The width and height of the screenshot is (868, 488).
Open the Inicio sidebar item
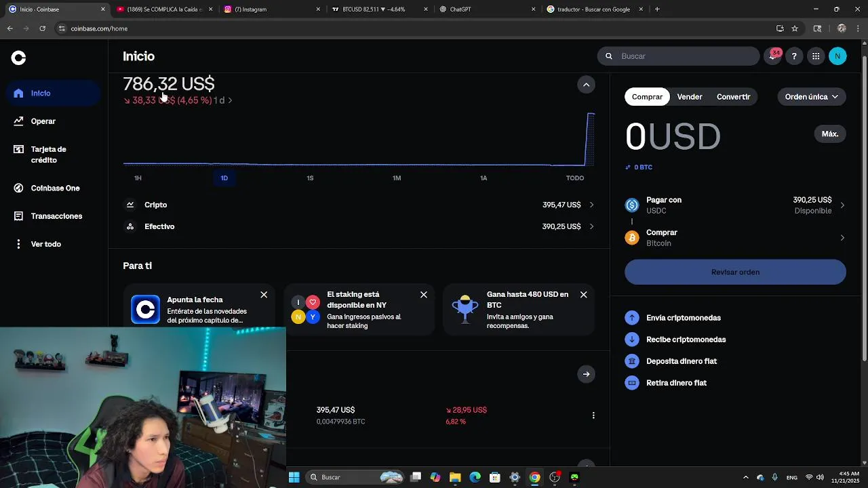coord(54,94)
